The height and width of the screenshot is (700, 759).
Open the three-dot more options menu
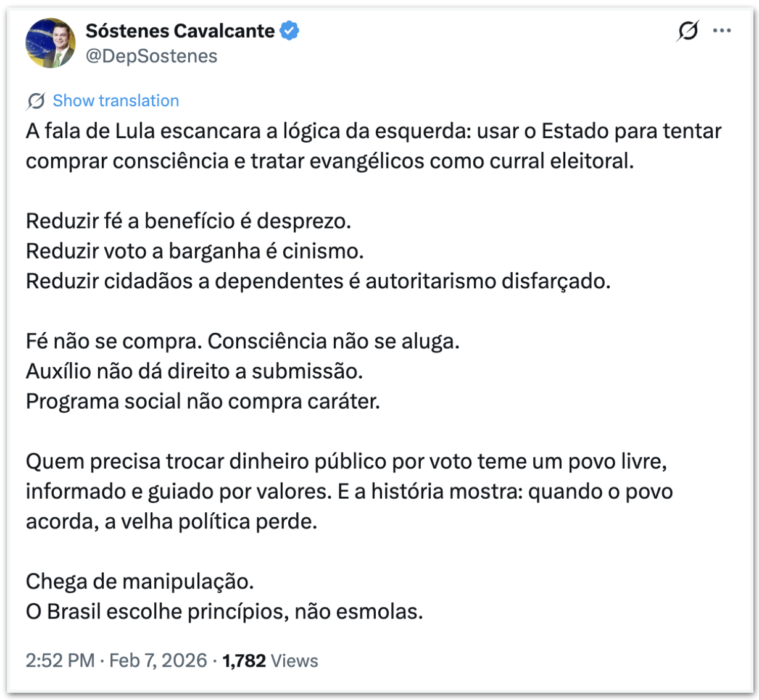(721, 30)
